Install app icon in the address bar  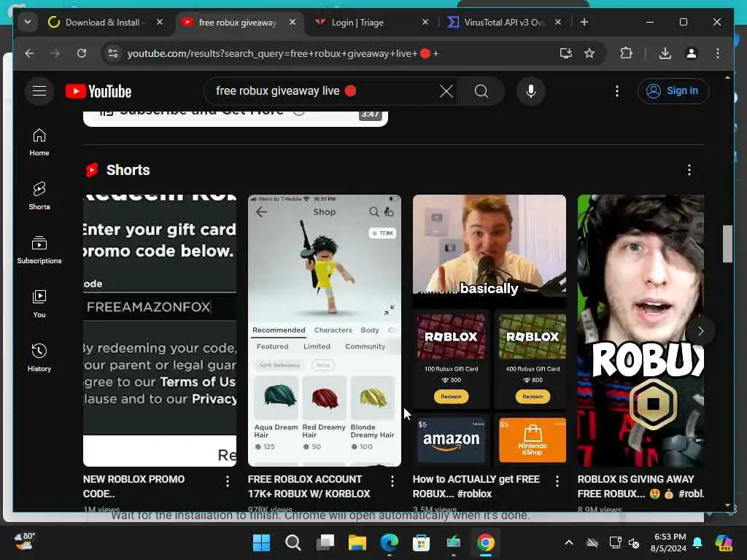565,53
